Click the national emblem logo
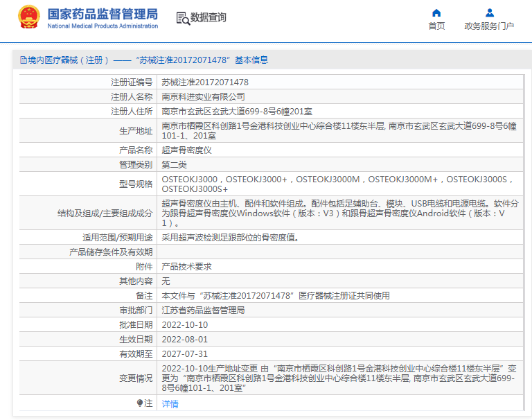Image resolution: width=532 pixels, height=420 pixels. 29,17
